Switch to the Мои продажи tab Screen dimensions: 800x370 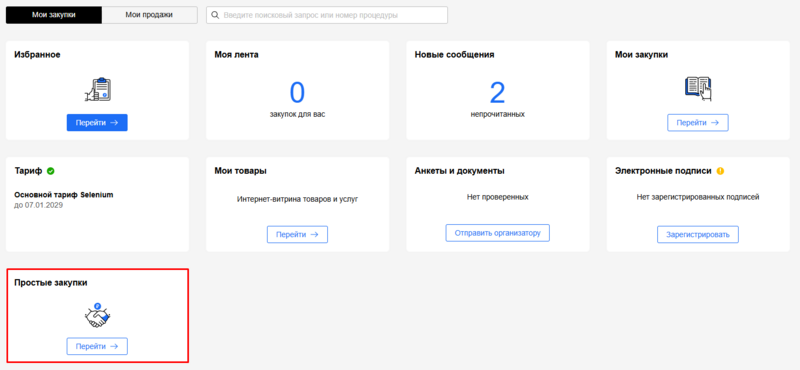[x=149, y=15]
